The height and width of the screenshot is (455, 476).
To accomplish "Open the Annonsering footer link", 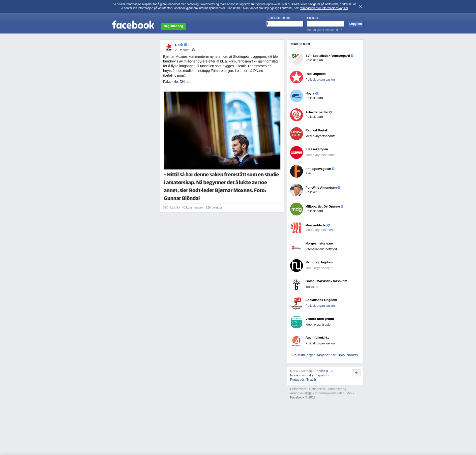I will coord(337,389).
